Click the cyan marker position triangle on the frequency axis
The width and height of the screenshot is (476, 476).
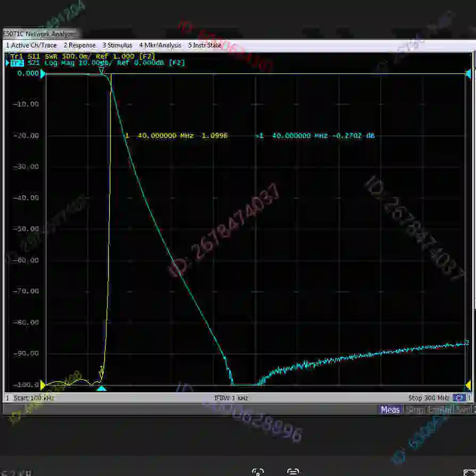click(101, 388)
